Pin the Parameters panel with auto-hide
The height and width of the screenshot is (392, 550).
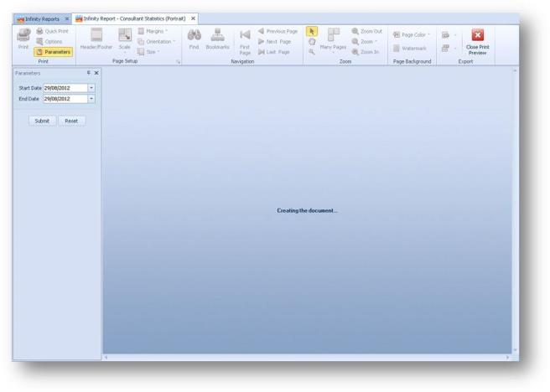click(x=89, y=73)
